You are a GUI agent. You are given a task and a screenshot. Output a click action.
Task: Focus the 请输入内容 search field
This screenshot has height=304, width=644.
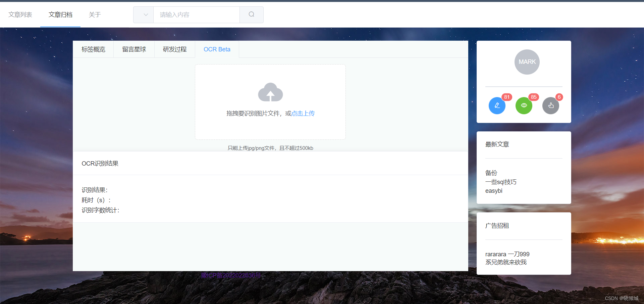(x=197, y=14)
